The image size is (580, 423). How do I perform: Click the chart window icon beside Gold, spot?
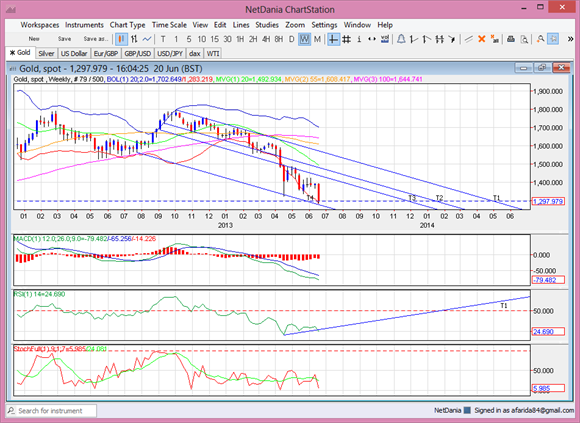click(13, 69)
